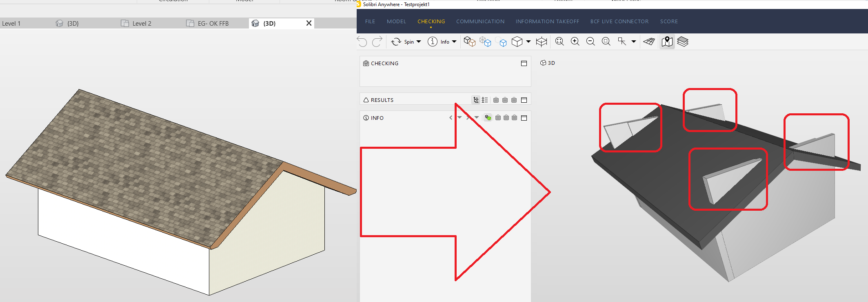Viewport: 868px width, 302px height.
Task: Open the Spin mode dropdown arrow
Action: coord(419,42)
